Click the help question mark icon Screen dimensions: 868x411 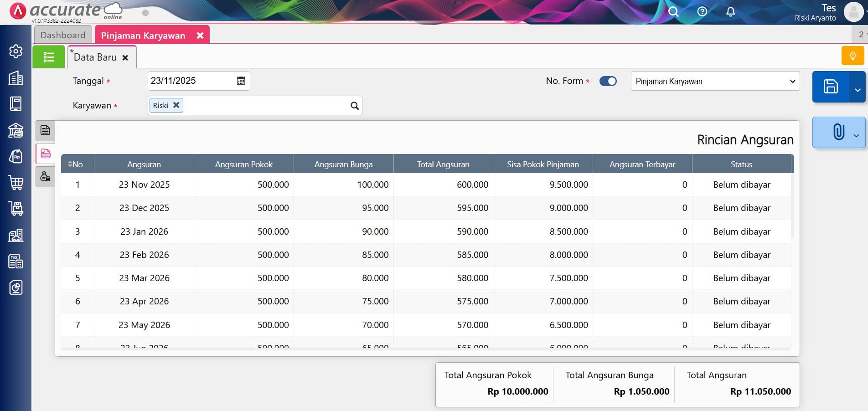702,12
